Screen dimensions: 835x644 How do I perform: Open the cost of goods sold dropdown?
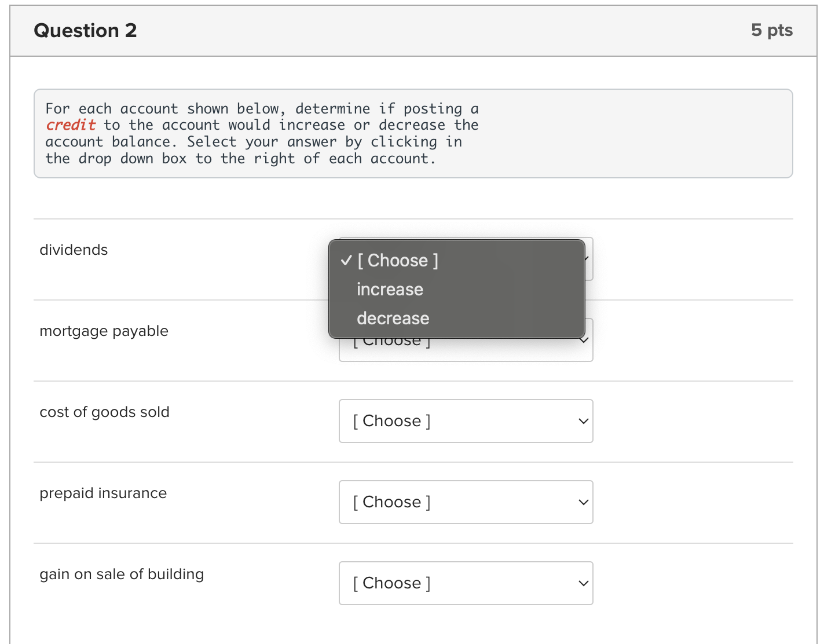pyautogui.click(x=466, y=421)
